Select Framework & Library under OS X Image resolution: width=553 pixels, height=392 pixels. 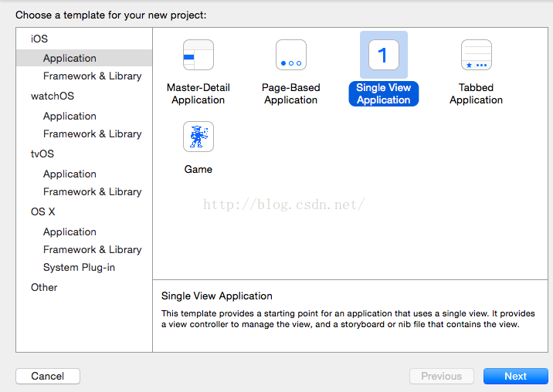[x=93, y=249]
